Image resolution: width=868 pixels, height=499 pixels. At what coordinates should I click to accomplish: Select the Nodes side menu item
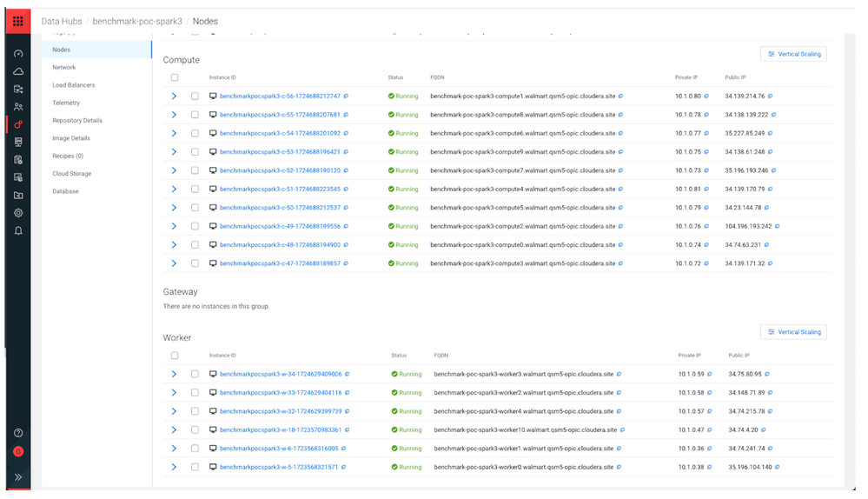[x=96, y=50]
